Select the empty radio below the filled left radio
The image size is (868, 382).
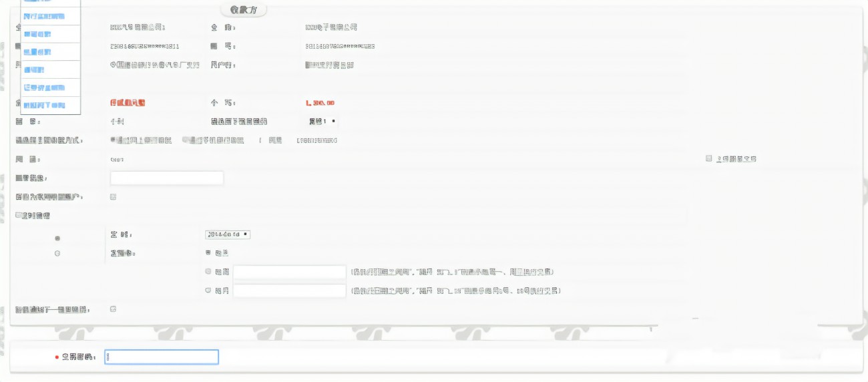[57, 254]
